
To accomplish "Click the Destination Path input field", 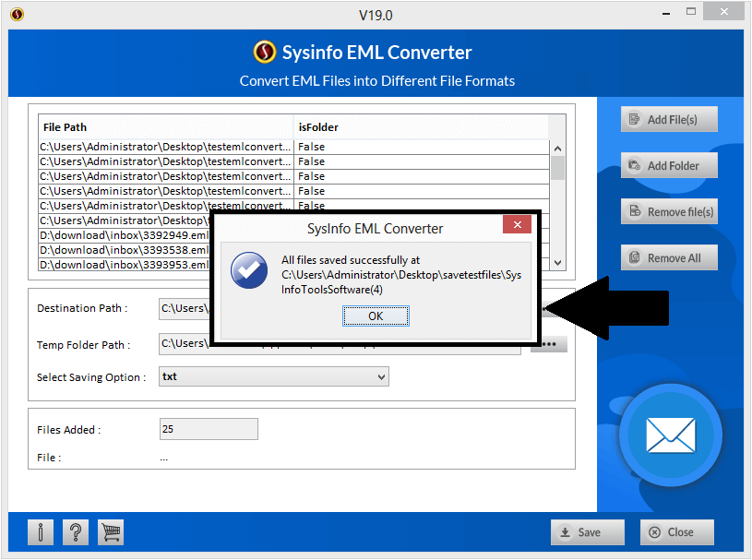I will (x=185, y=309).
